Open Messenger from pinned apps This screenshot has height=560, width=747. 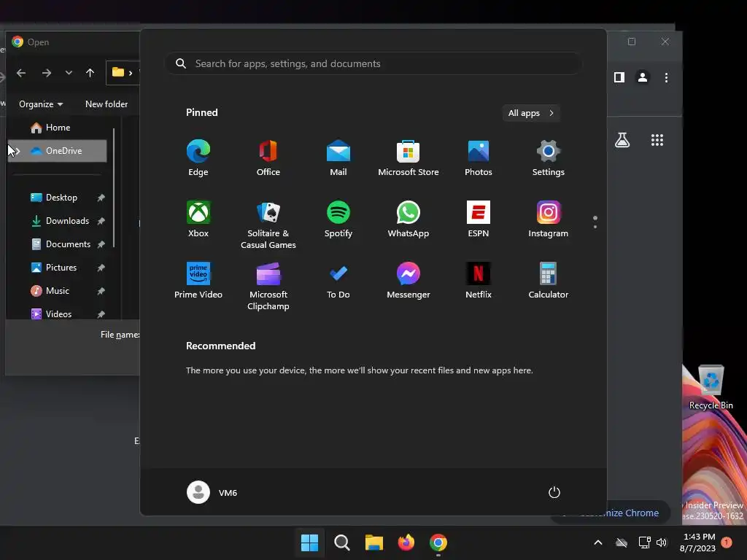tap(409, 281)
